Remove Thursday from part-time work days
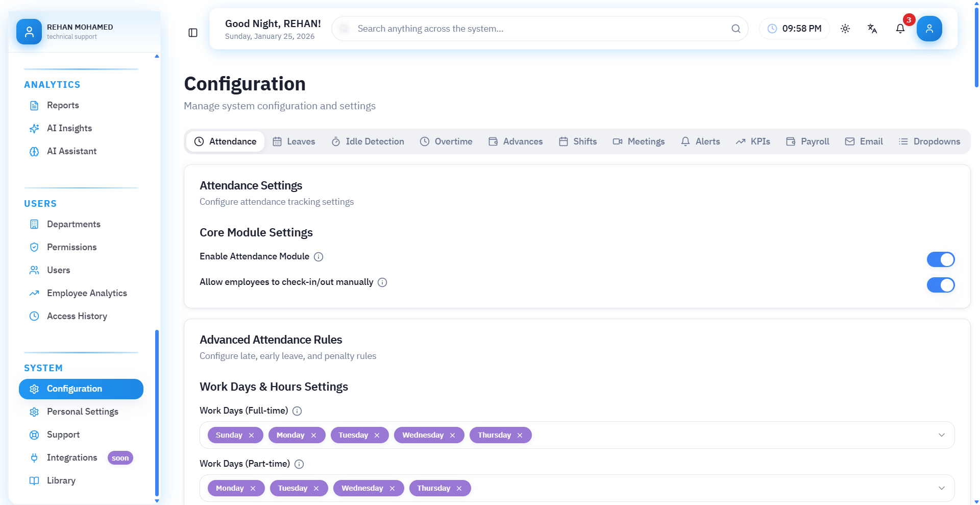Image resolution: width=980 pixels, height=505 pixels. (x=459, y=489)
